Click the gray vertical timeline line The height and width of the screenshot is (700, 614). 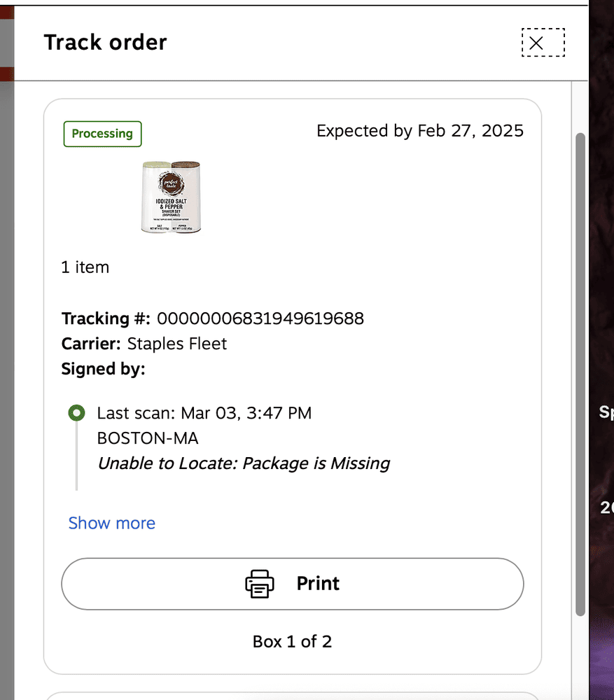77,456
